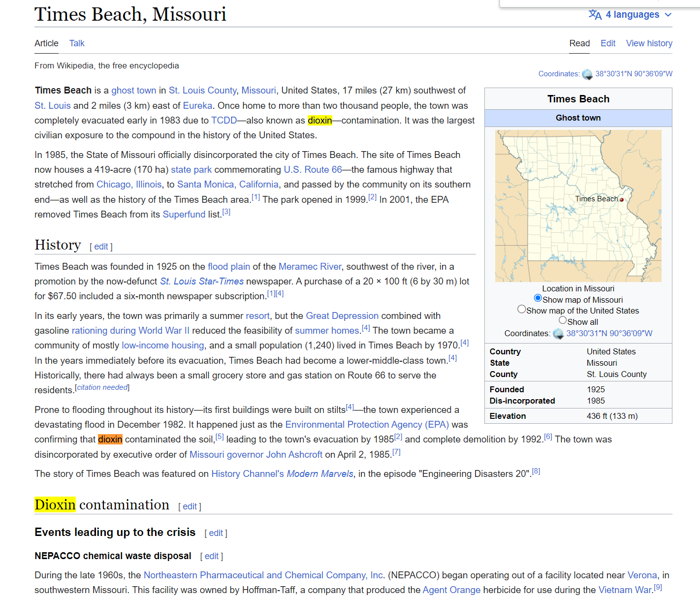Follow the U.S. Route 66 link
Image resolution: width=700 pixels, height=597 pixels.
(x=313, y=170)
